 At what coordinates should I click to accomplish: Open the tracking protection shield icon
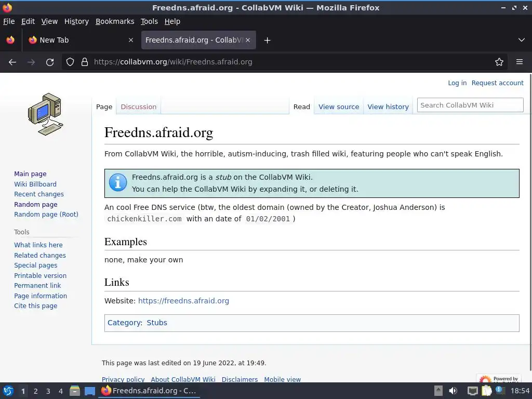pyautogui.click(x=70, y=62)
